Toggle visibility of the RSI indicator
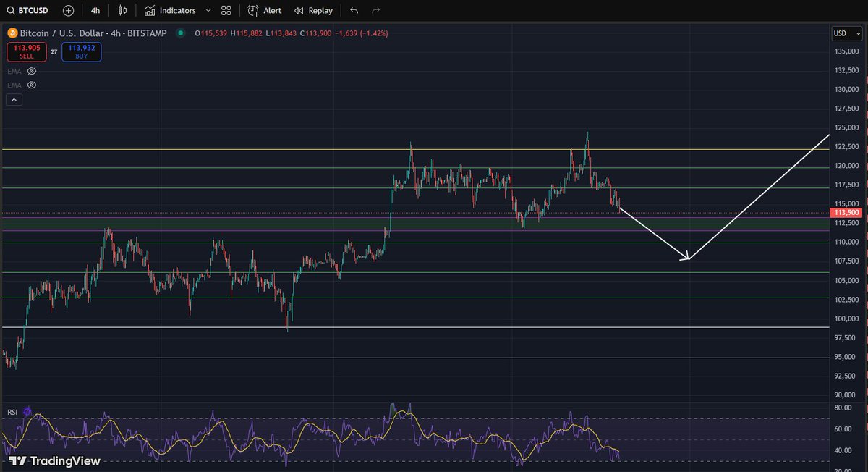Screen dimensions: 868x472 [27, 412]
